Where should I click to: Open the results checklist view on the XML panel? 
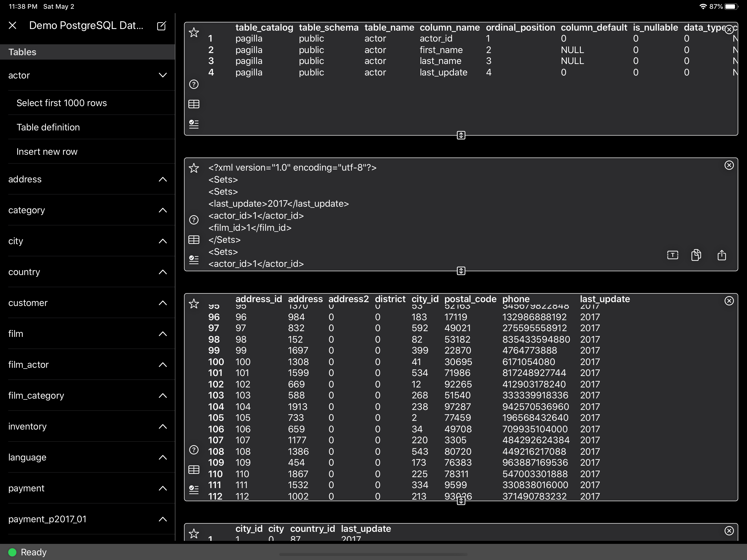pos(194,259)
